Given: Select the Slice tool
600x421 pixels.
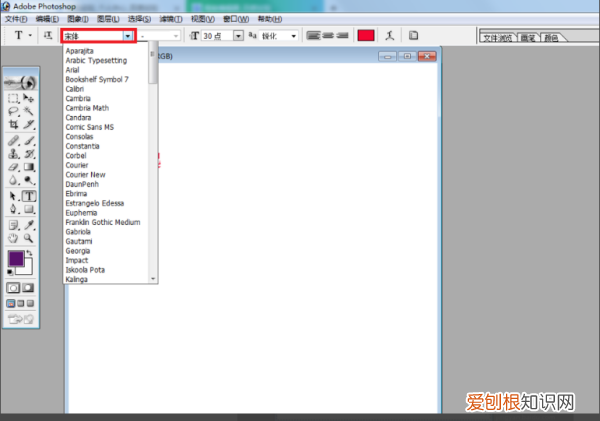Looking at the screenshot, I should click(x=28, y=124).
